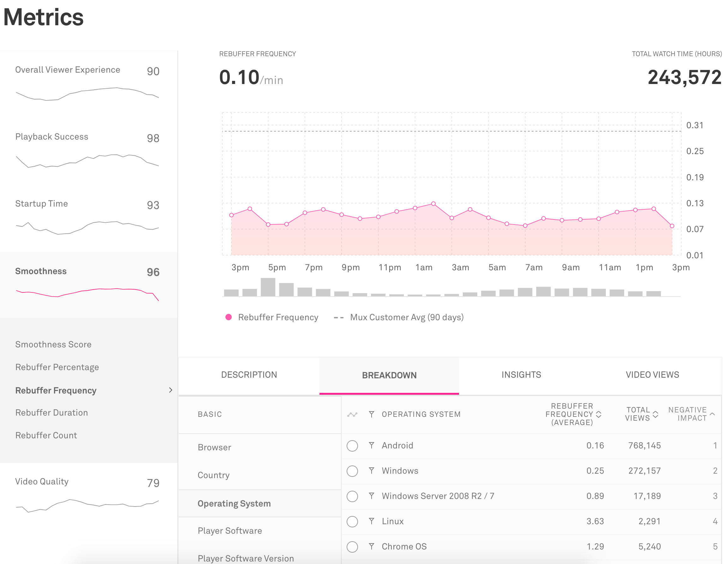Viewport: 728px width, 564px height.
Task: Click the Playback Success sparkline
Action: (87, 161)
